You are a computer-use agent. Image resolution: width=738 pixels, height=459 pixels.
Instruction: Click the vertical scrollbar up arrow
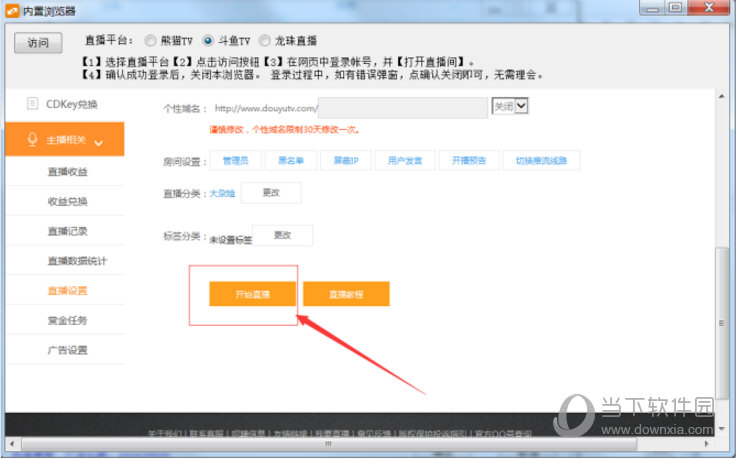[x=722, y=97]
